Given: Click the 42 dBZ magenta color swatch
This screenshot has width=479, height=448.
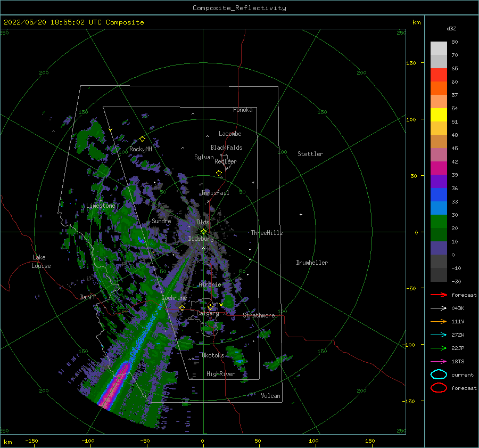Looking at the screenshot, I should (x=439, y=168).
